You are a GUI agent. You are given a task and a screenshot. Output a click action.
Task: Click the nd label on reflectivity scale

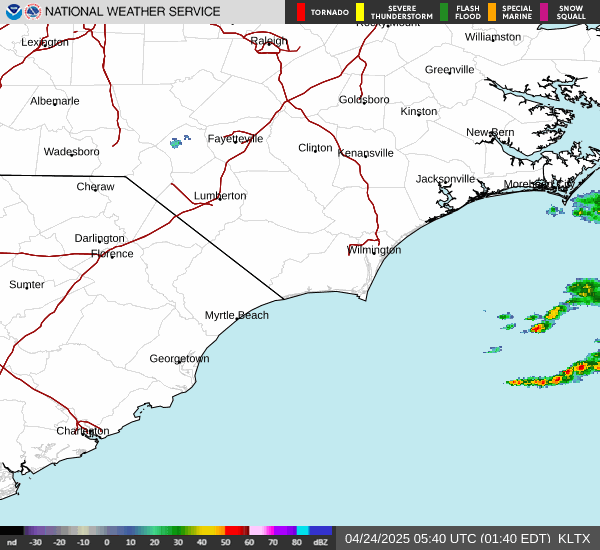click(x=12, y=542)
